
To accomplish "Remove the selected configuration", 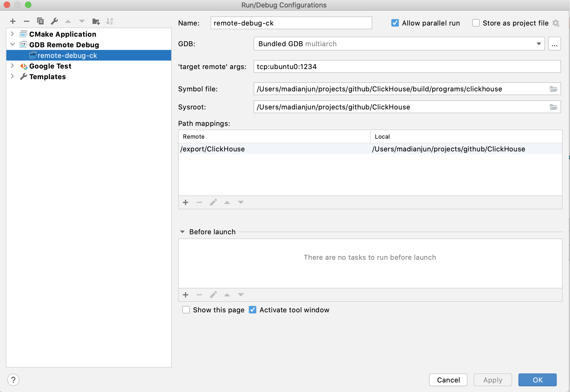I will tap(26, 21).
